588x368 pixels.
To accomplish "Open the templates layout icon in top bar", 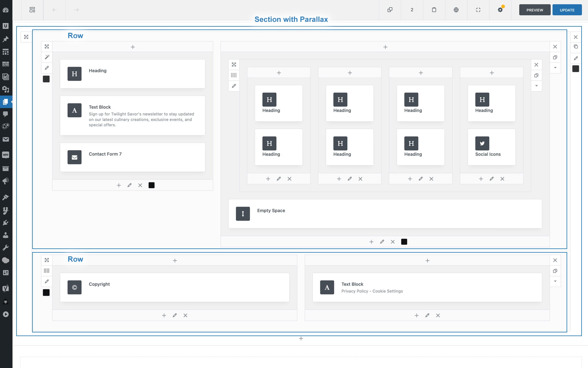I will pyautogui.click(x=32, y=10).
